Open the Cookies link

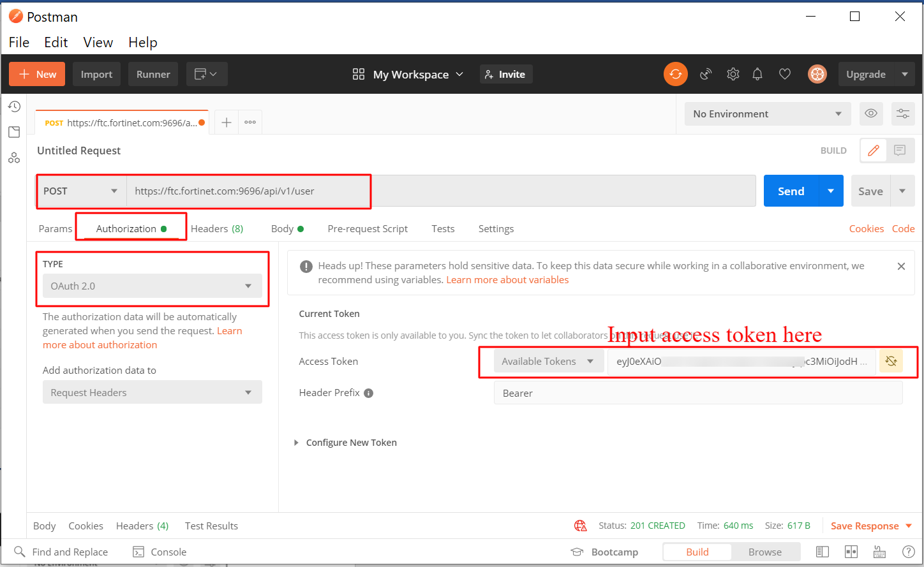pyautogui.click(x=866, y=228)
